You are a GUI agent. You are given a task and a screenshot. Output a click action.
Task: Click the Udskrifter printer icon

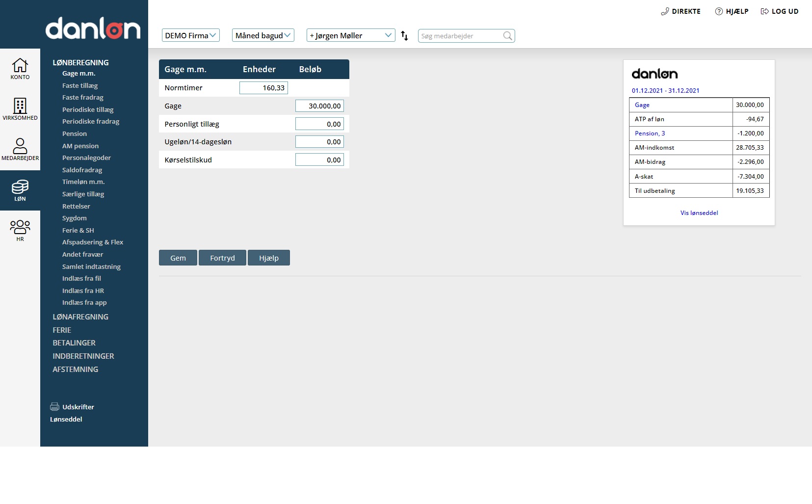pyautogui.click(x=54, y=407)
